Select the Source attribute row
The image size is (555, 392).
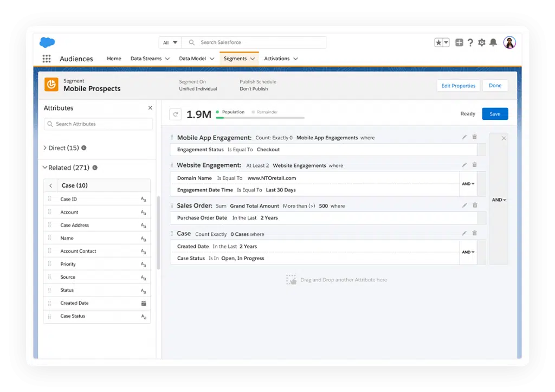97,277
